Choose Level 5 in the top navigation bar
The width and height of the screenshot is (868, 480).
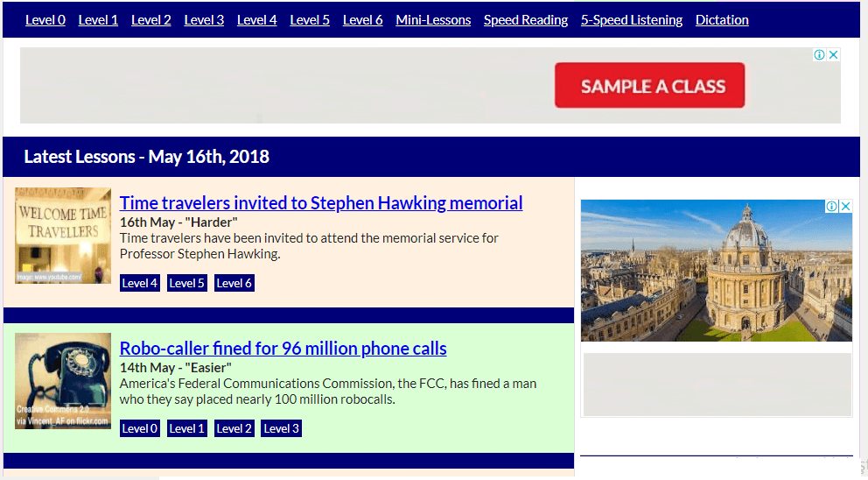pyautogui.click(x=310, y=20)
